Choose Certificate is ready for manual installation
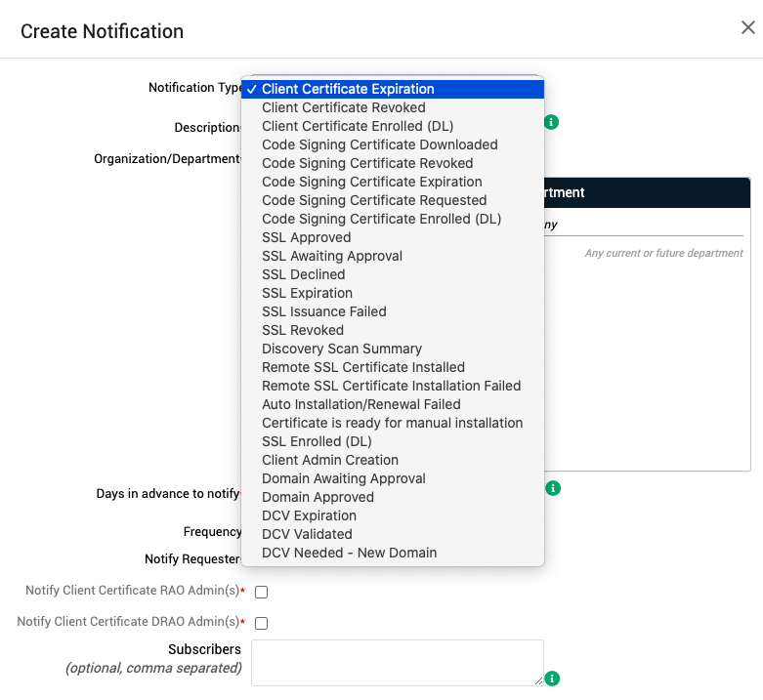This screenshot has width=763, height=700. [x=392, y=423]
